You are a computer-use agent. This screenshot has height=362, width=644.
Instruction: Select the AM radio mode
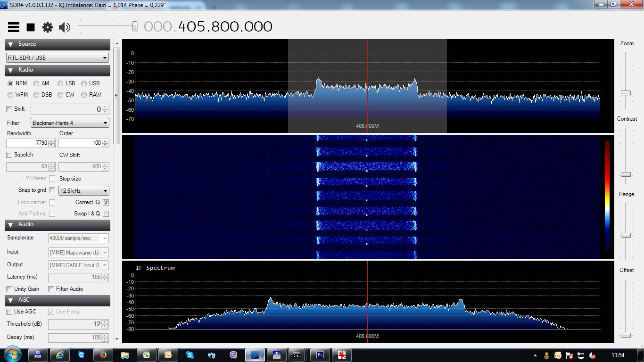coord(36,83)
